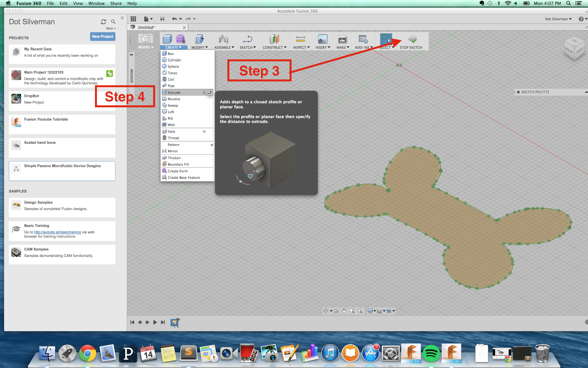Screen dimensions: 588x368
Task: Redo the last undone action
Action: pos(188,19)
